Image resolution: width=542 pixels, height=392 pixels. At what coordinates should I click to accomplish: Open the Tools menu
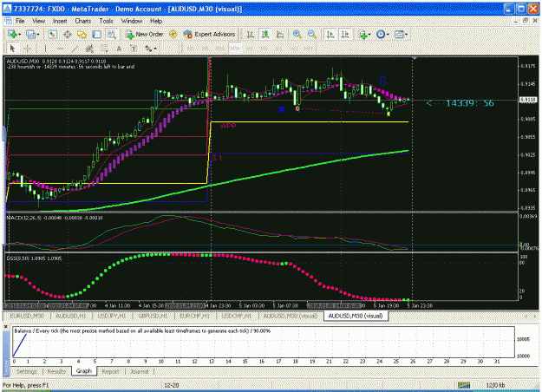[x=106, y=21]
